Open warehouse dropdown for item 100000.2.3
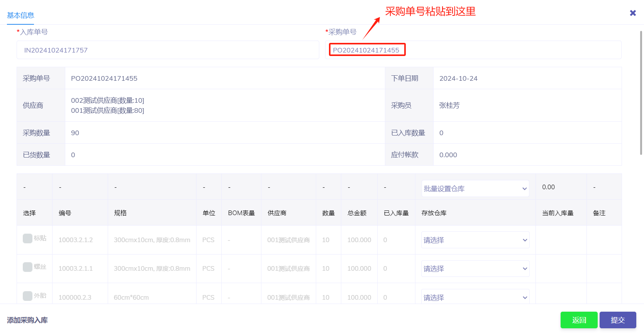The width and height of the screenshot is (644, 336). pyautogui.click(x=475, y=297)
